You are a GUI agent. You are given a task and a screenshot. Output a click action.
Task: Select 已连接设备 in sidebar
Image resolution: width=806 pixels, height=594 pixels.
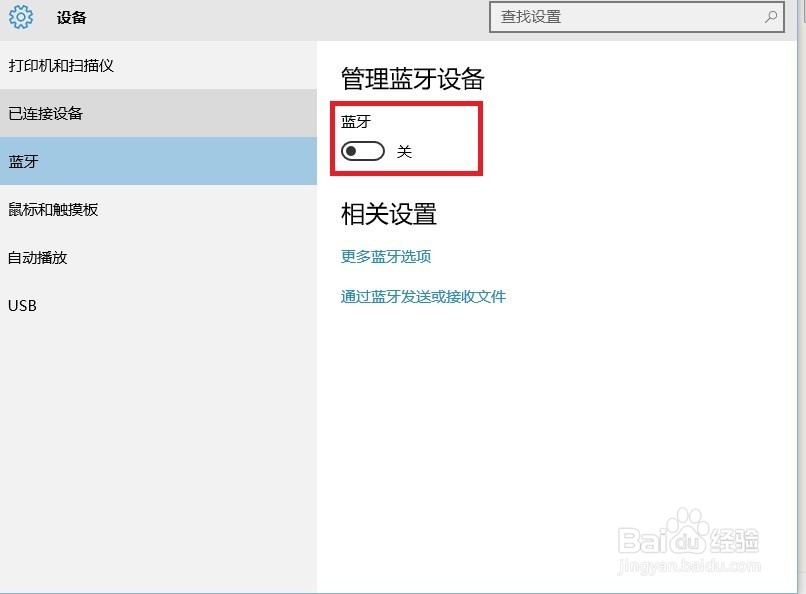pyautogui.click(x=158, y=113)
